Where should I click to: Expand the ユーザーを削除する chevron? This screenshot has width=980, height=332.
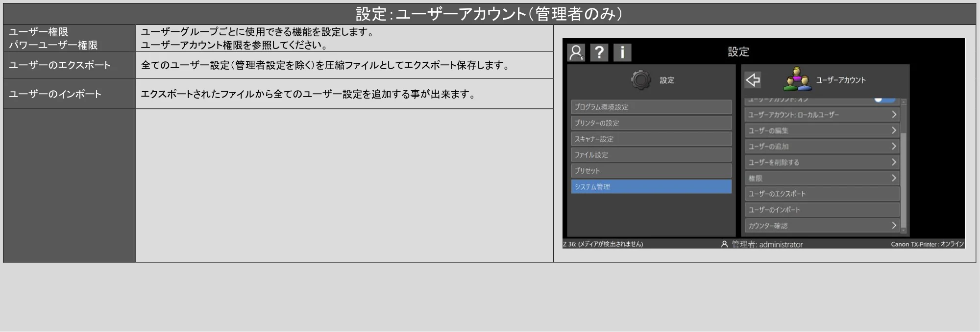click(x=894, y=162)
